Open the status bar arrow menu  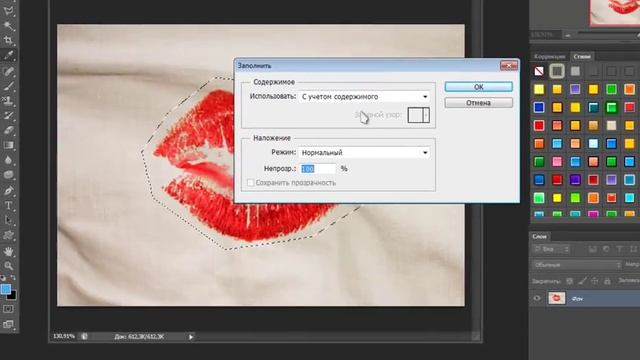191,337
